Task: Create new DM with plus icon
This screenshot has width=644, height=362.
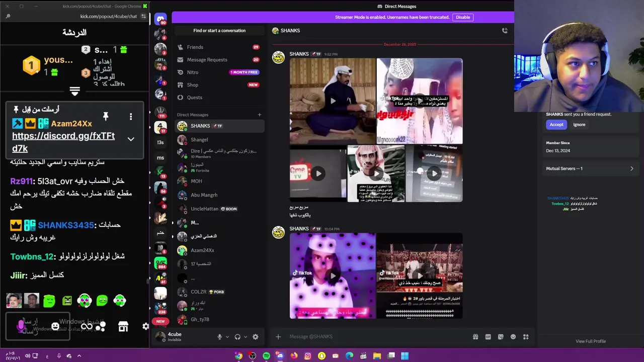Action: pos(260,115)
